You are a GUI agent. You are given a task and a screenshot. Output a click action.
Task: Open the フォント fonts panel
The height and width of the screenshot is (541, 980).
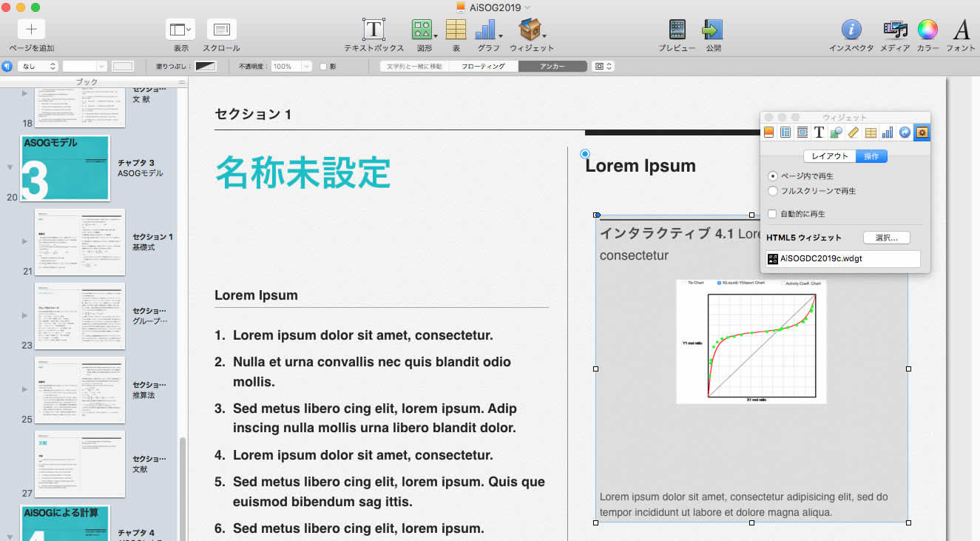click(x=961, y=30)
